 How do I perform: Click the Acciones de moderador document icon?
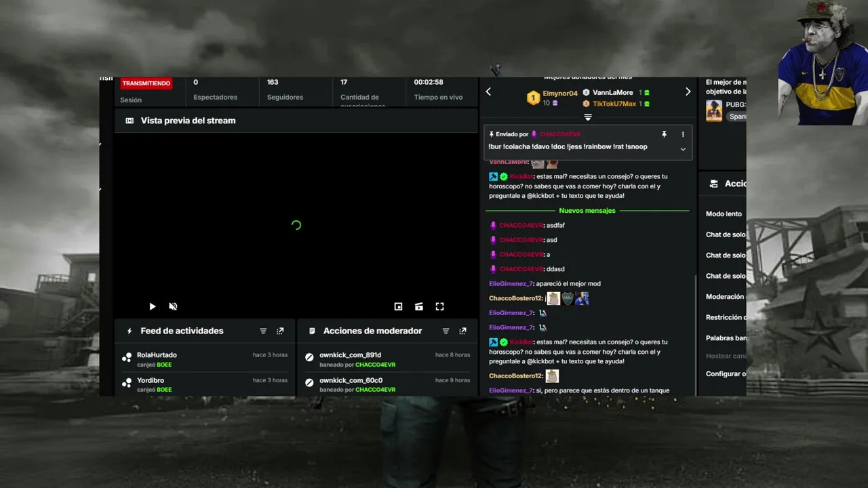click(x=312, y=331)
